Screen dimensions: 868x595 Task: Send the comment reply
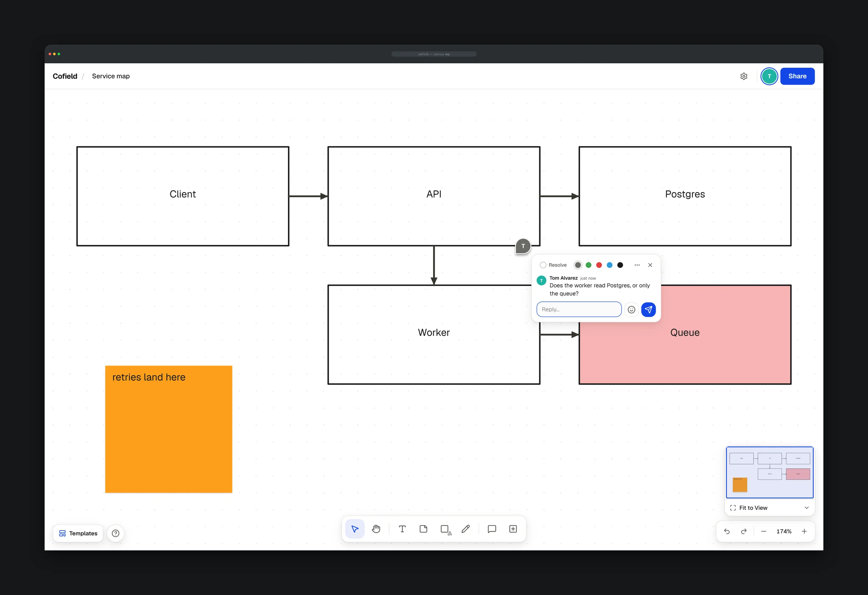(648, 309)
